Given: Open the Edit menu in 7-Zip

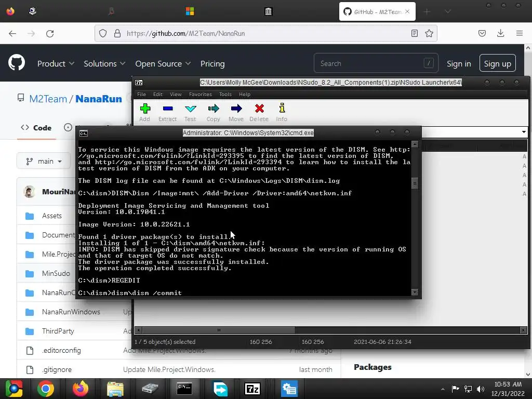Looking at the screenshot, I should coord(158,95).
